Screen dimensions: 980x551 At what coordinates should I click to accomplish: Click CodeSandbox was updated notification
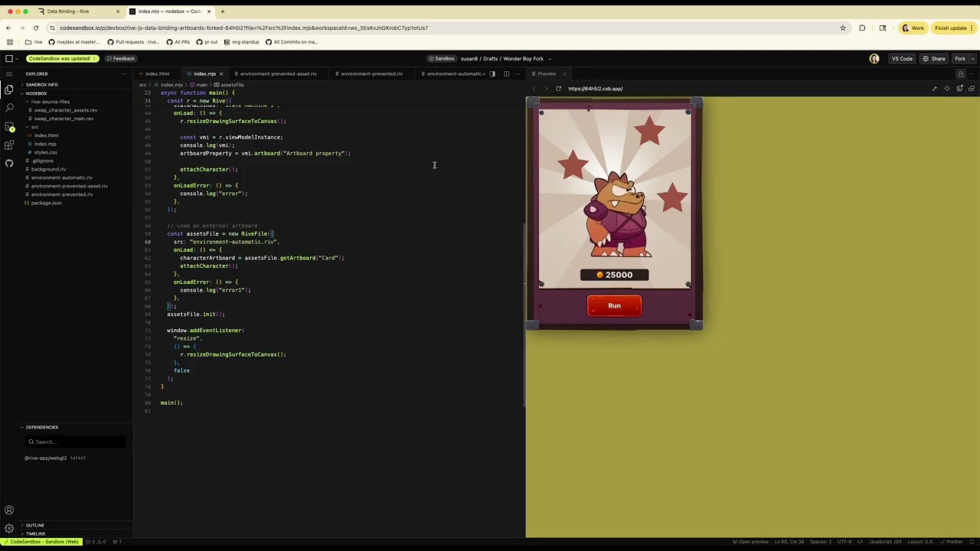62,59
